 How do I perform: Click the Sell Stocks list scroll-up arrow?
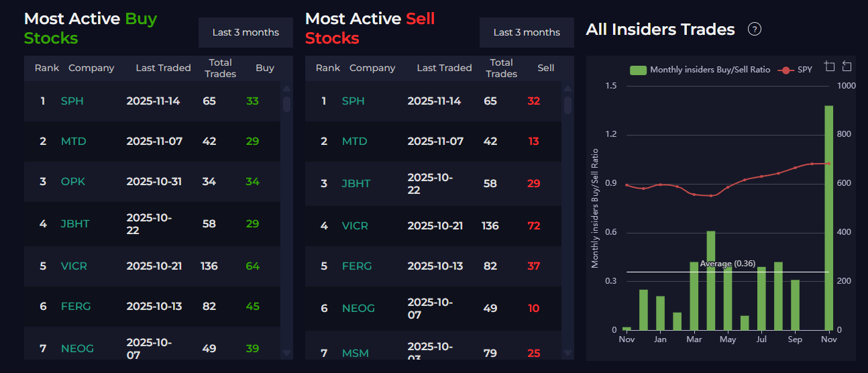point(567,88)
